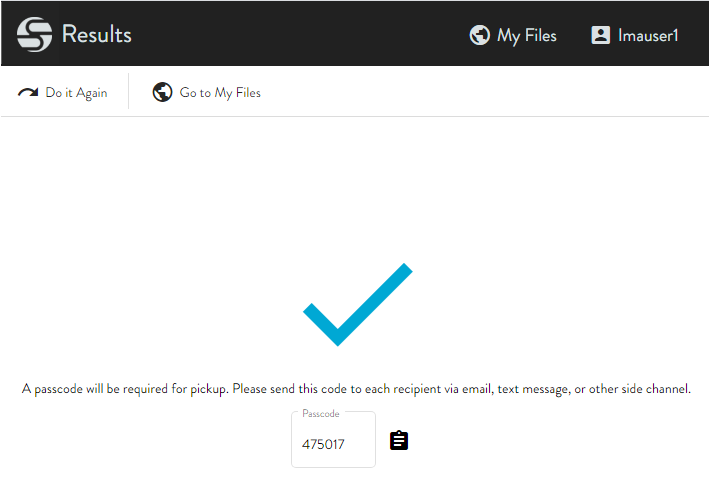The height and width of the screenshot is (492, 709).
Task: Click the globe icon beside header My Files
Action: pyautogui.click(x=480, y=35)
